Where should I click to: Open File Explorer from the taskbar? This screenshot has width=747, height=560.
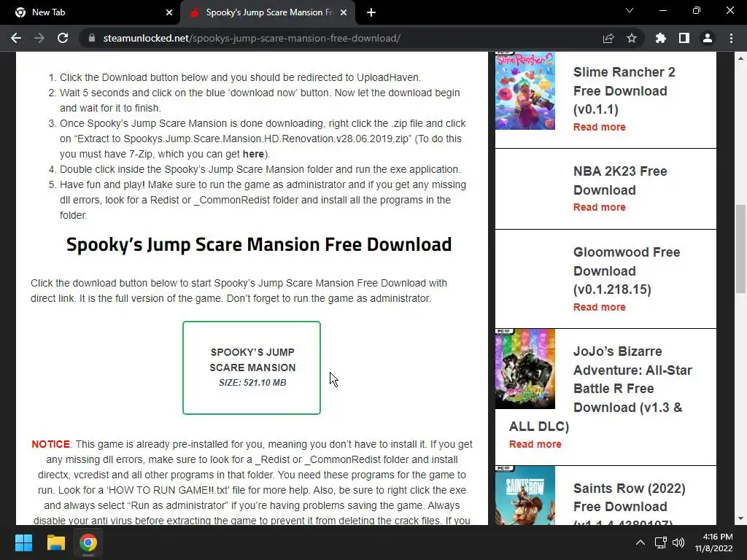click(55, 542)
